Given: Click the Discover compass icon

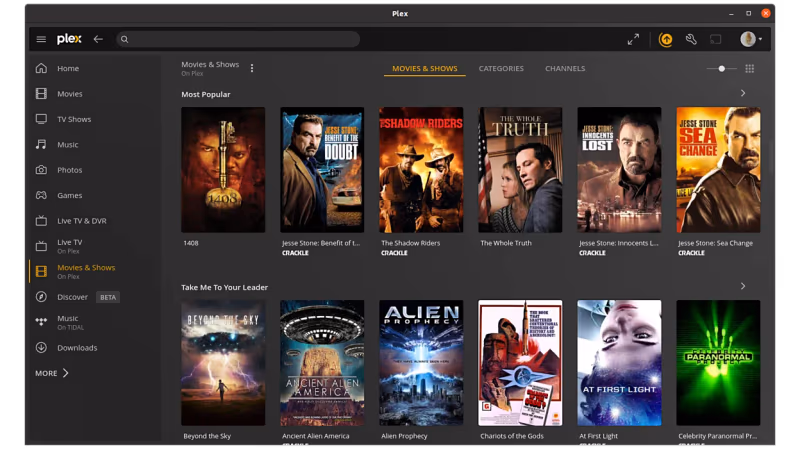Looking at the screenshot, I should 41,297.
